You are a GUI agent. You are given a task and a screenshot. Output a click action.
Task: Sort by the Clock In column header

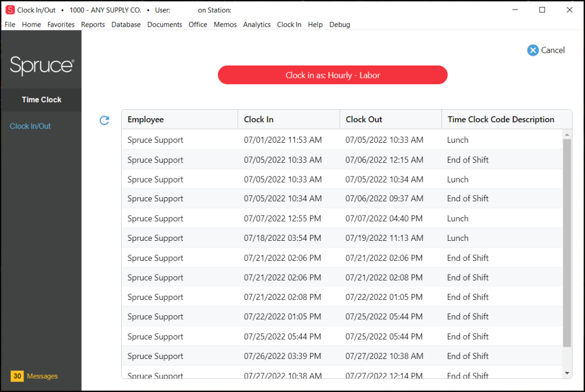click(x=289, y=119)
